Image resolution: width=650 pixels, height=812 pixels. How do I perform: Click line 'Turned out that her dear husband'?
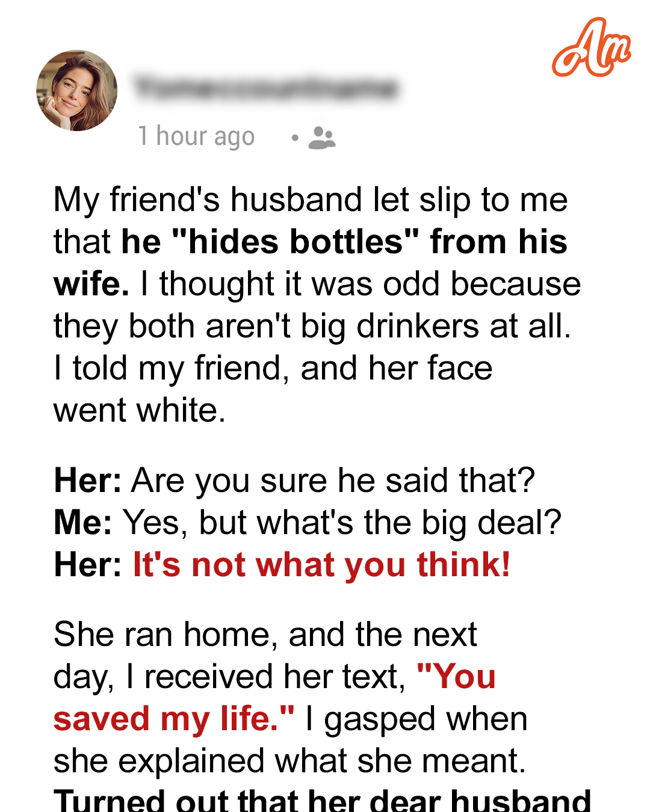(x=323, y=800)
